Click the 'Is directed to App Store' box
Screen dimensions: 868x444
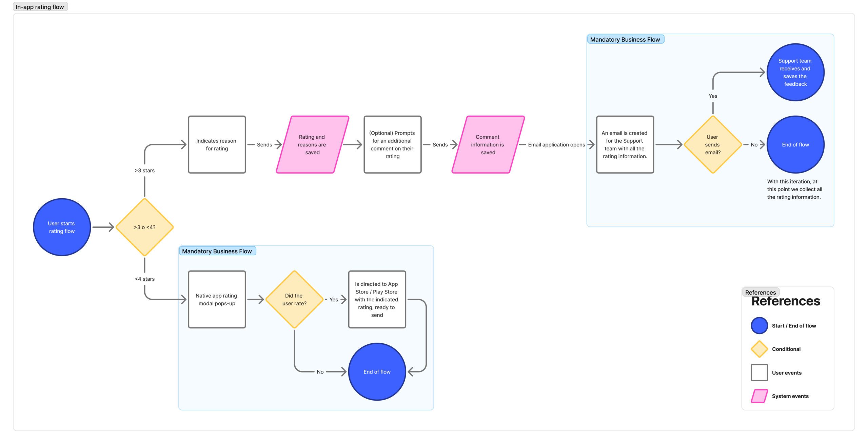[377, 300]
